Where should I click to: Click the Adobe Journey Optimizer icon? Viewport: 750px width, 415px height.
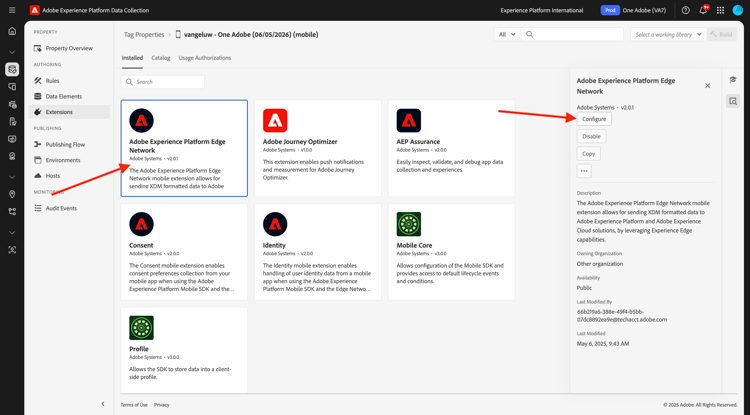[x=275, y=120]
